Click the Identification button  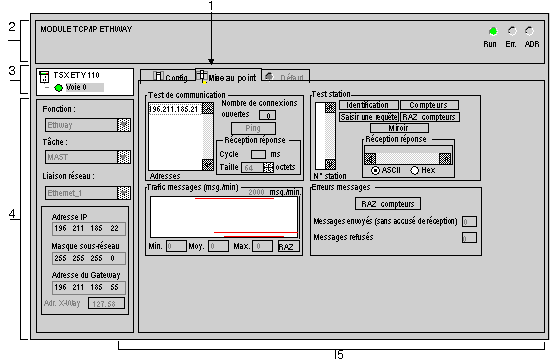(x=368, y=105)
